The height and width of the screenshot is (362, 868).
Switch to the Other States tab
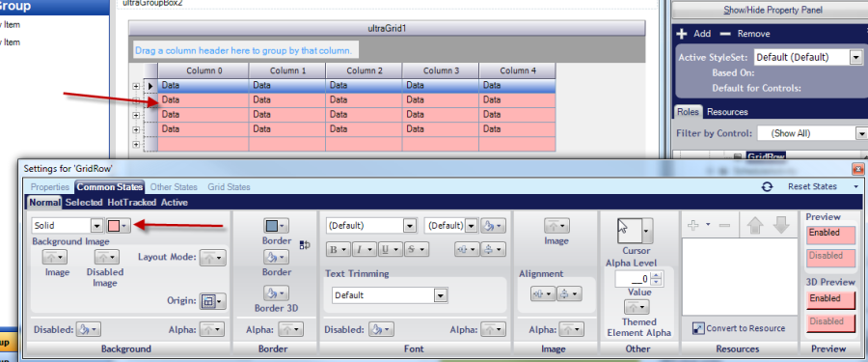click(173, 187)
